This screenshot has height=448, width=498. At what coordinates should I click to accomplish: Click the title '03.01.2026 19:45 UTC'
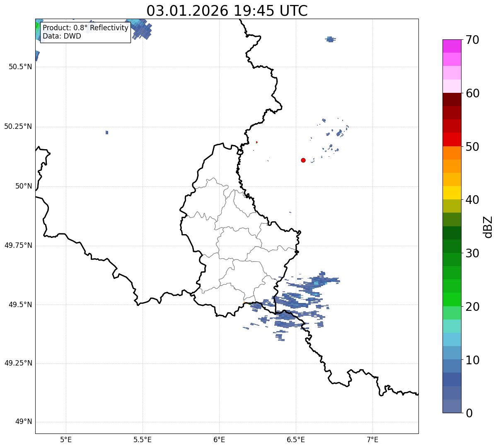(227, 11)
